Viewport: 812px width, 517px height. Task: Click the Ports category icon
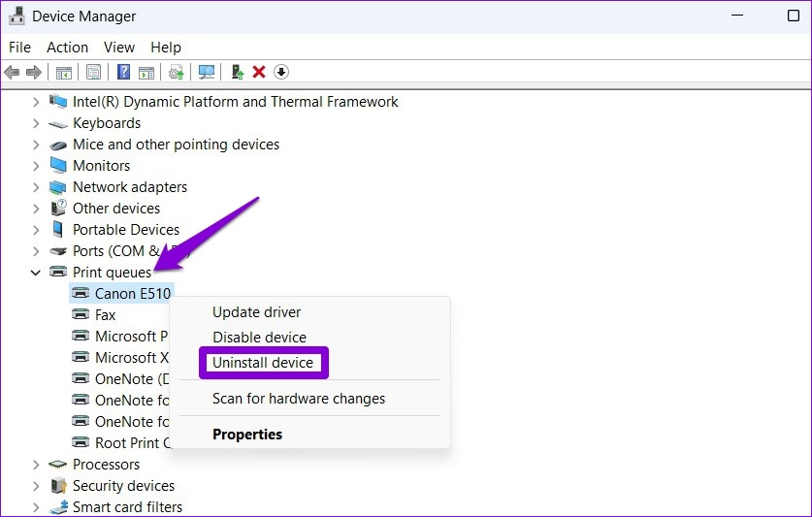(58, 251)
